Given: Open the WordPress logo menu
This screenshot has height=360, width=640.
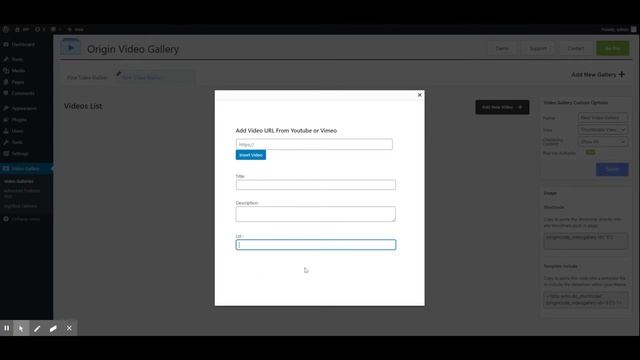Looking at the screenshot, I should [6, 29].
